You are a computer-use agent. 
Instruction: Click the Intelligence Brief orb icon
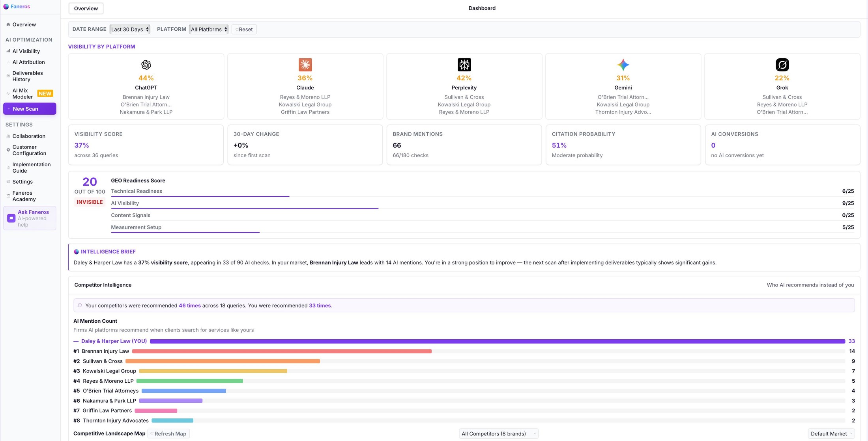pyautogui.click(x=77, y=252)
